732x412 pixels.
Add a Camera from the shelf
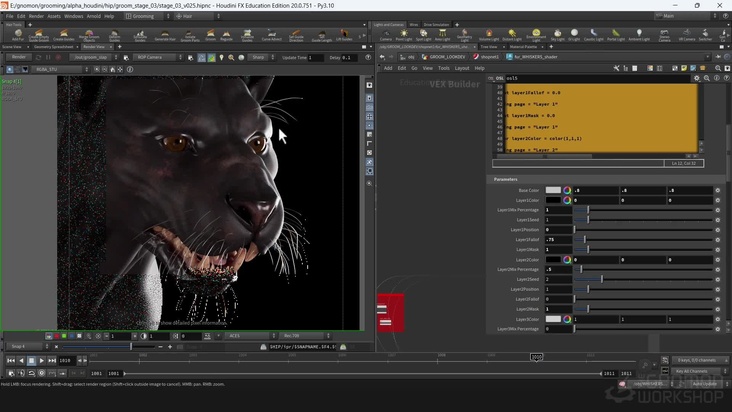point(386,35)
